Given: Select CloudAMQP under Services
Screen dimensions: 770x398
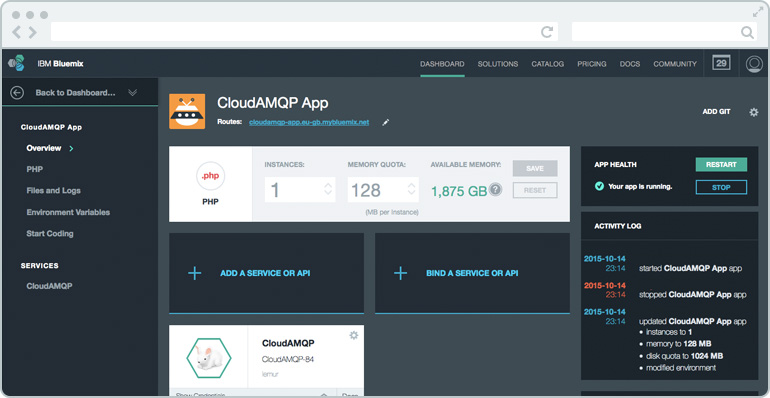Looking at the screenshot, I should (50, 286).
